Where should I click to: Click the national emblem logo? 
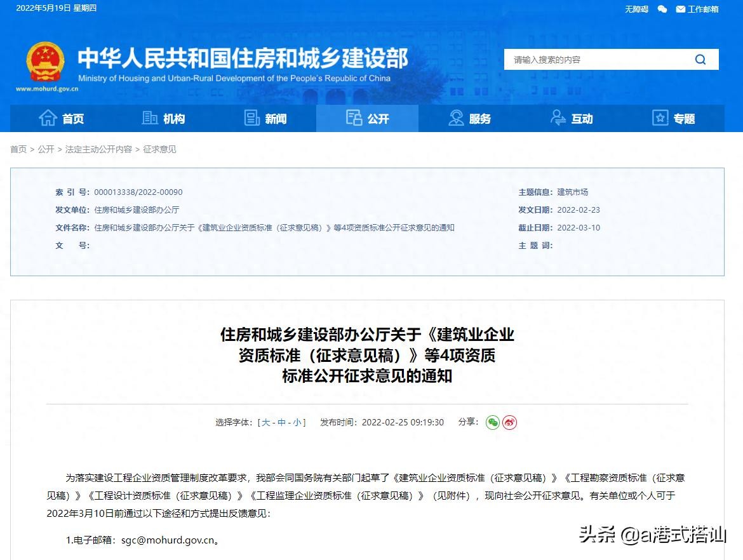pyautogui.click(x=45, y=62)
